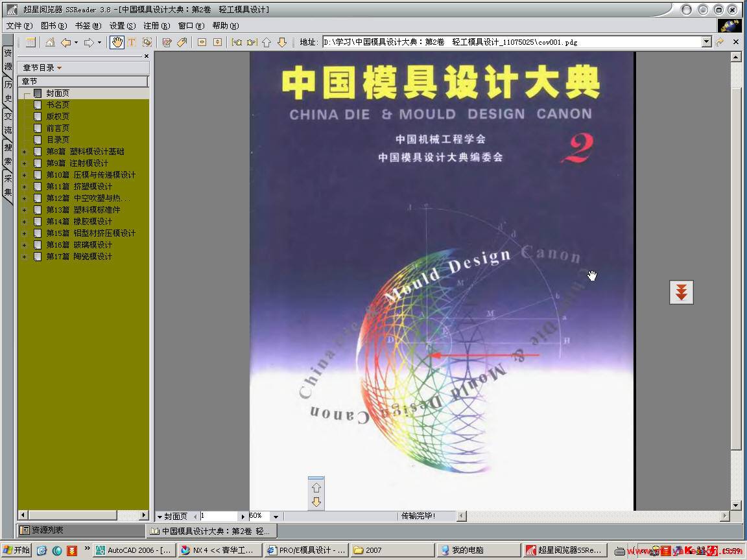The width and height of the screenshot is (747, 560).
Task: Switch to 资源 sidebar tab
Action: tap(8, 60)
